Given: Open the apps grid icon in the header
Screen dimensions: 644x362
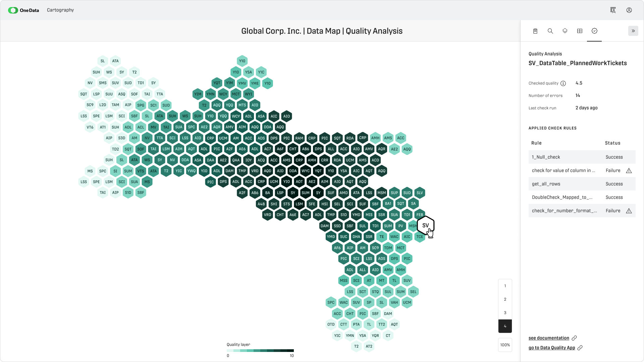Looking at the screenshot, I should point(613,10).
